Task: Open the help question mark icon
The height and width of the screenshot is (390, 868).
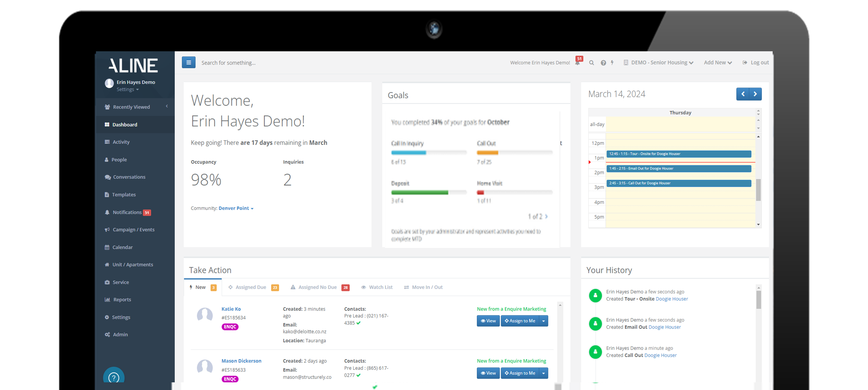Action: pos(603,63)
